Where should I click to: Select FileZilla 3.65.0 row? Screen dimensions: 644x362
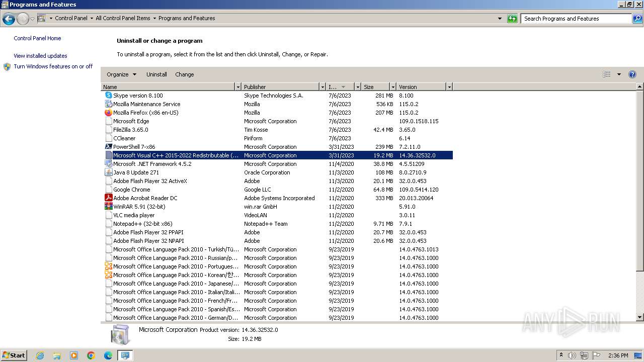tap(278, 130)
